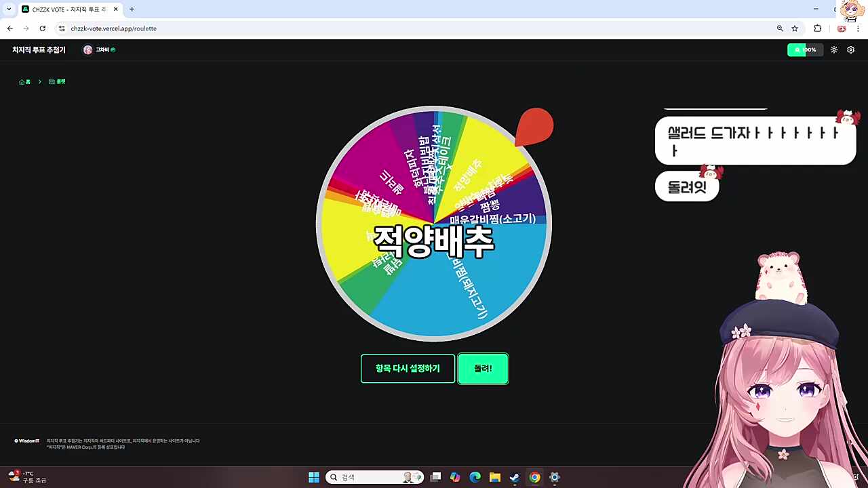Click the 매운갈비찜(소고기) wheel segment label
This screenshot has width=868, height=488.
(493, 219)
